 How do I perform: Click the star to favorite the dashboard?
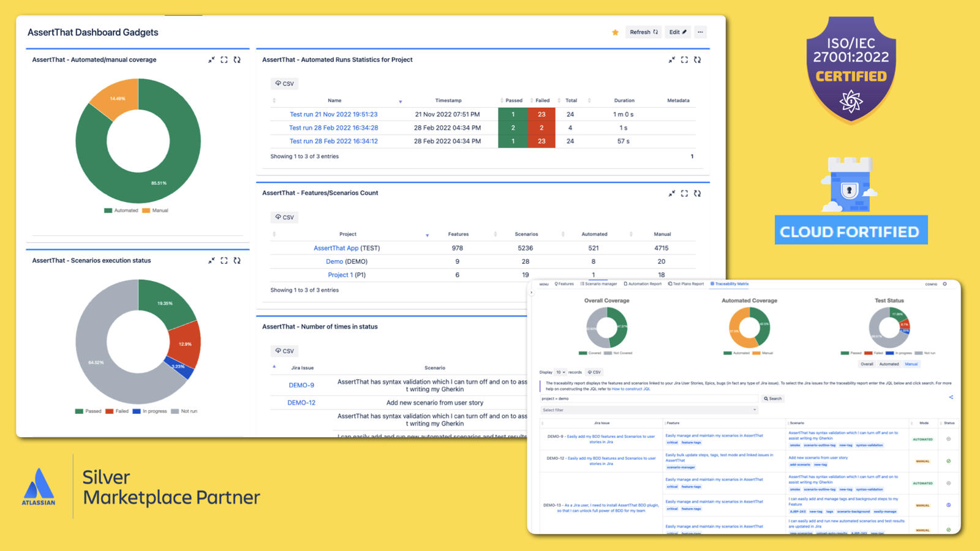point(615,32)
